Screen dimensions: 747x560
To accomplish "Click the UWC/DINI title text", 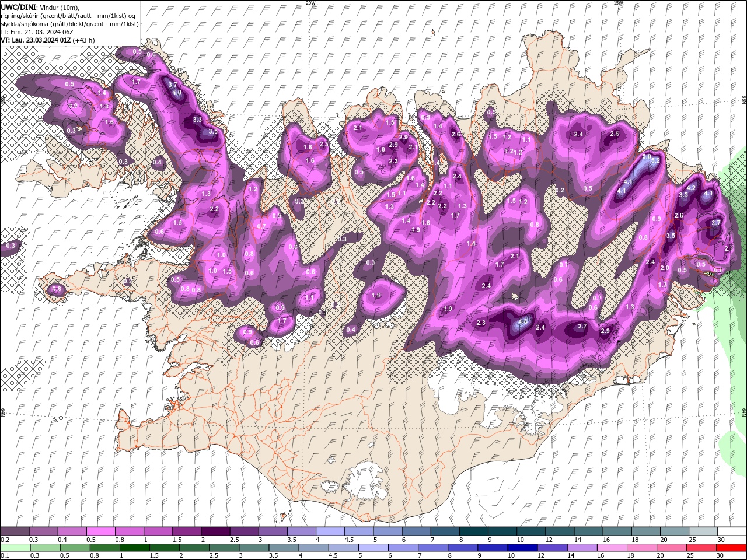I will [19, 6].
